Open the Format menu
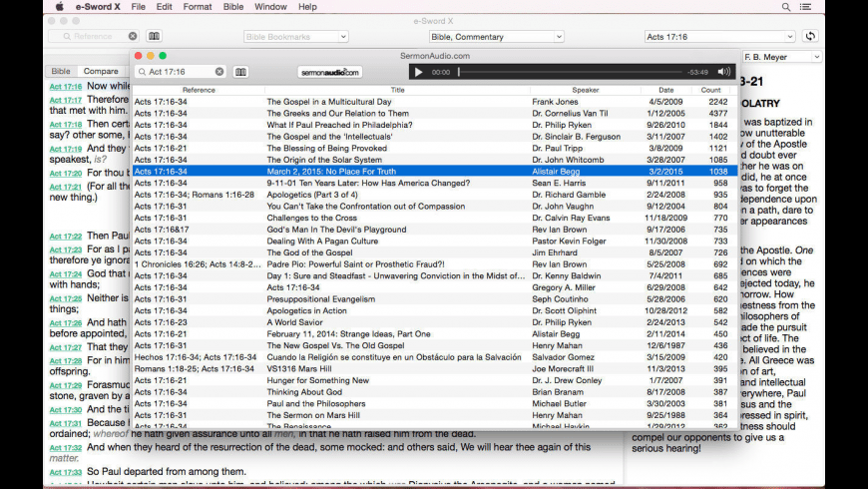Viewport: 868px width, 489px height. click(198, 7)
